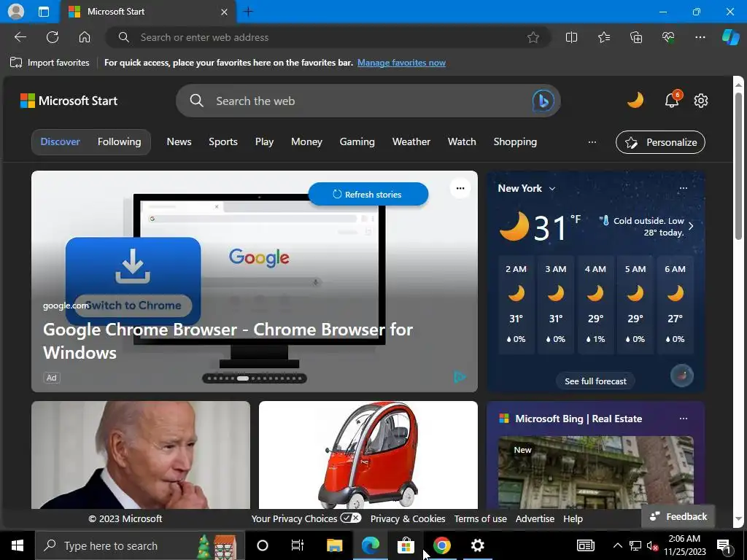Open the Gaming category
The image size is (747, 560).
pyautogui.click(x=357, y=142)
